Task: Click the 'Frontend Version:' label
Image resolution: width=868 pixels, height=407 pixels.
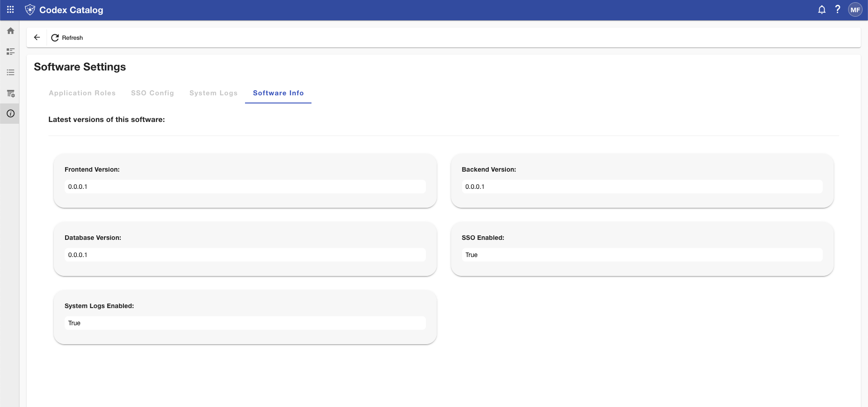Action: (x=92, y=169)
